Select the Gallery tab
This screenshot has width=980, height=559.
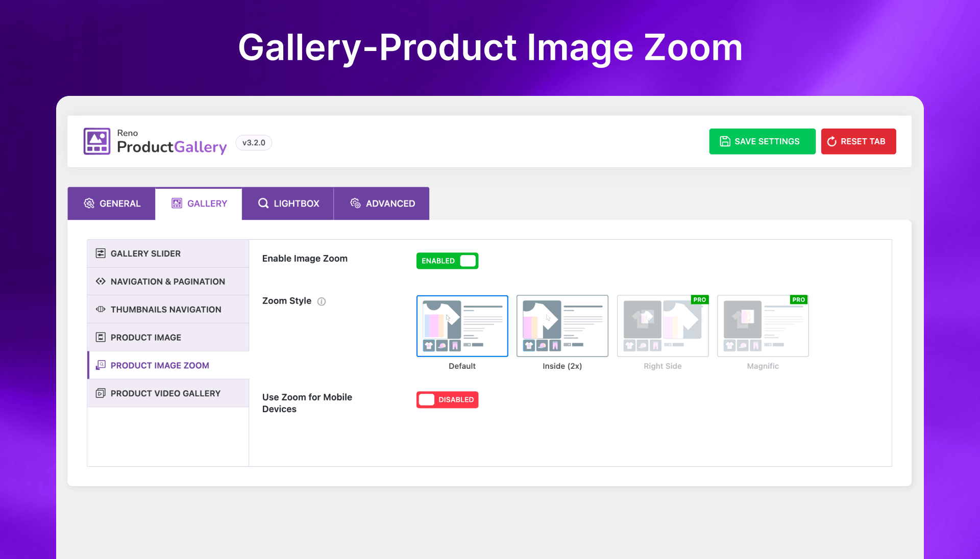(199, 204)
